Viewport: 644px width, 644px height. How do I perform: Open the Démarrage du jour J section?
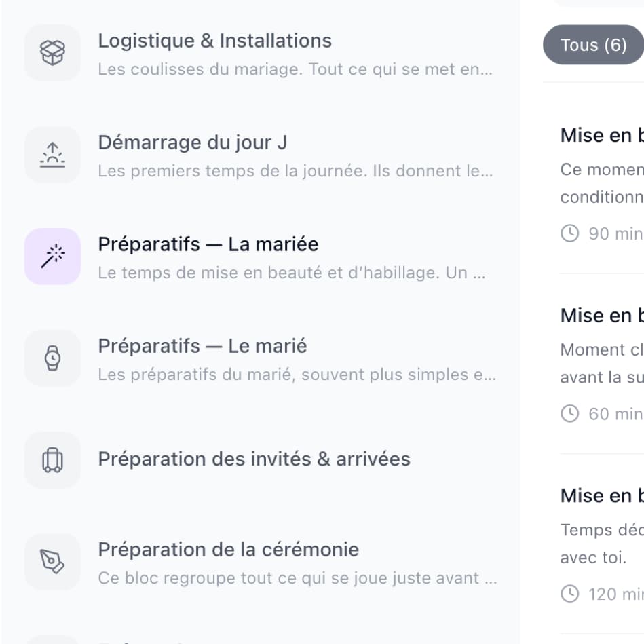(193, 143)
